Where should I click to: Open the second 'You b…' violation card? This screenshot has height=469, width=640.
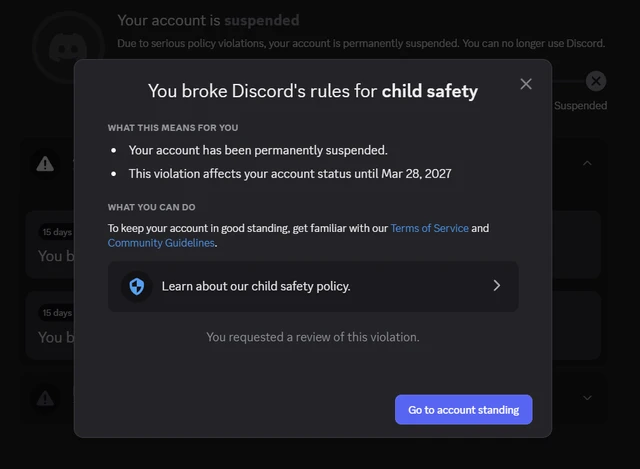tap(50, 325)
